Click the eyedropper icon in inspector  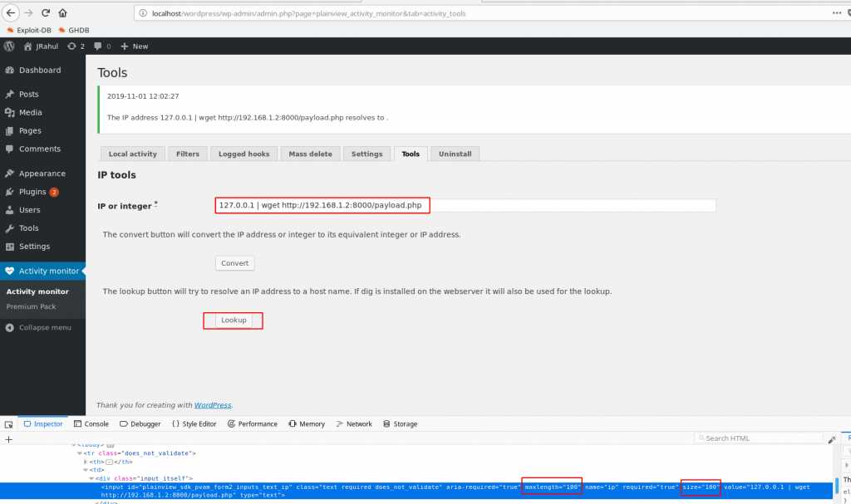tap(832, 439)
